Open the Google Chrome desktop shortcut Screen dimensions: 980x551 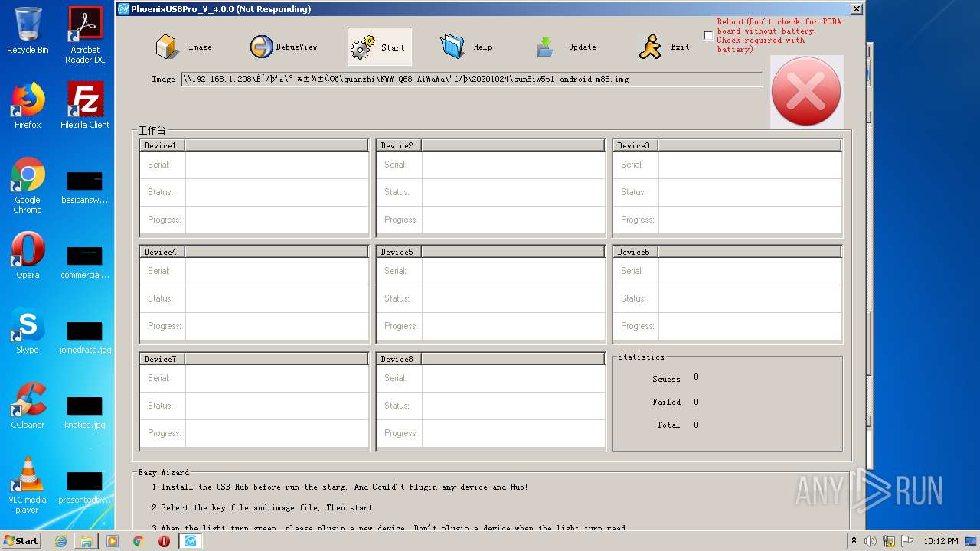point(28,185)
